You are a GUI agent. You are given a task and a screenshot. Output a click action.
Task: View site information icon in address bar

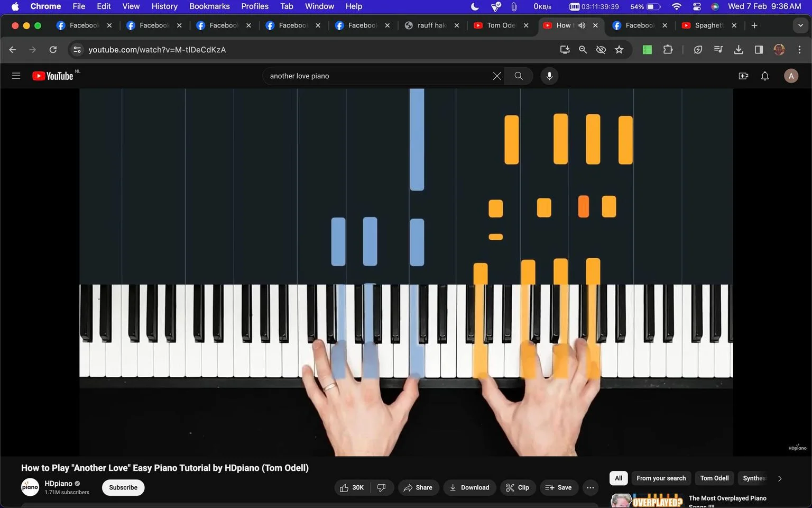pos(77,49)
